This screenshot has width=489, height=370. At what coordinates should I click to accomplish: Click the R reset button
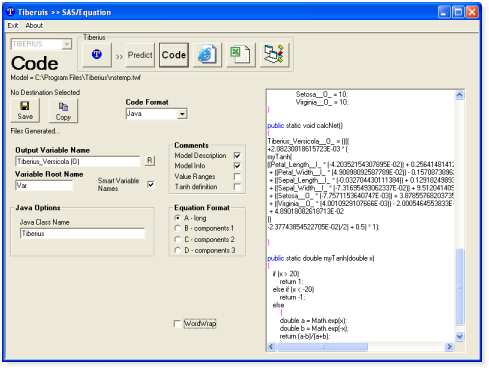(150, 161)
